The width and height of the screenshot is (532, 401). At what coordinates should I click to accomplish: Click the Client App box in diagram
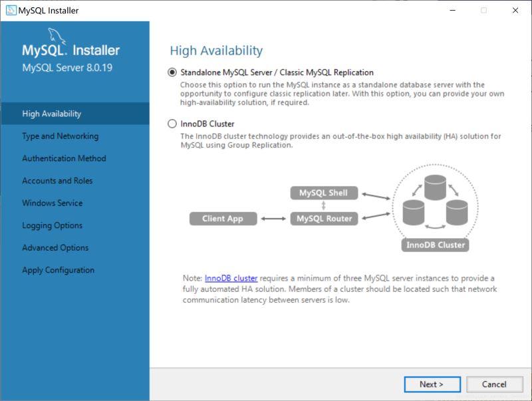click(223, 218)
